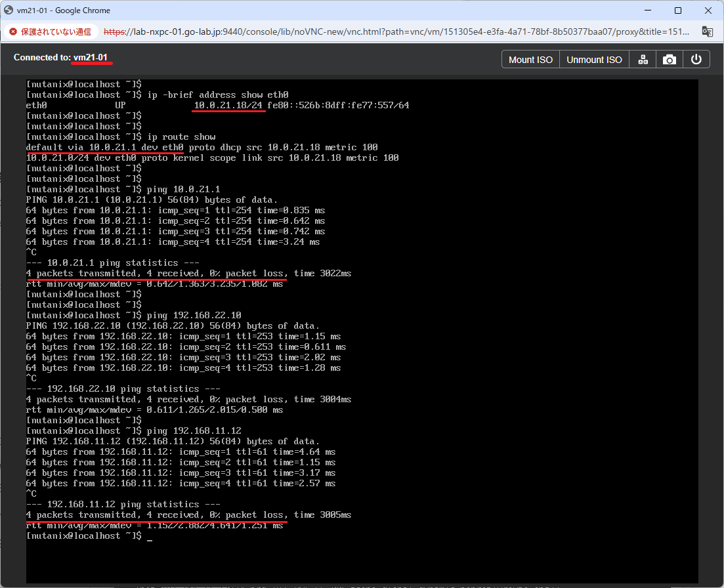Image resolution: width=724 pixels, height=588 pixels.
Task: Click the terminal prompt cursor line
Action: click(89, 536)
